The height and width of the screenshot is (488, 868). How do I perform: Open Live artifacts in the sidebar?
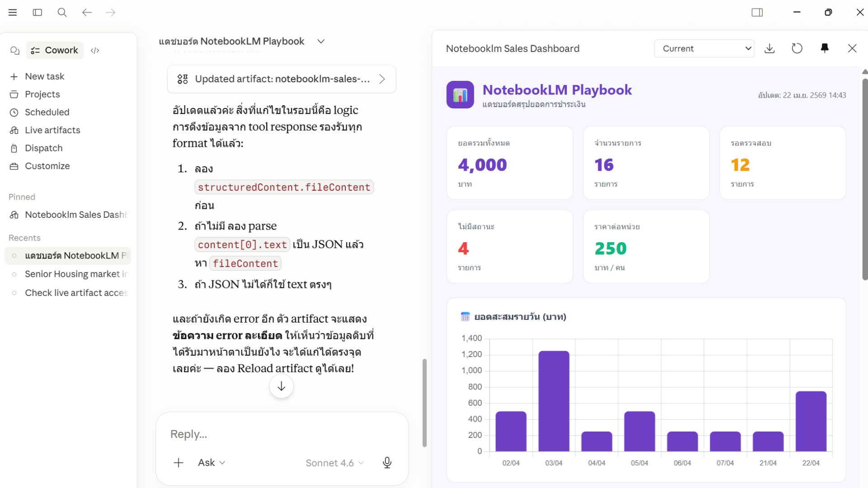point(52,130)
